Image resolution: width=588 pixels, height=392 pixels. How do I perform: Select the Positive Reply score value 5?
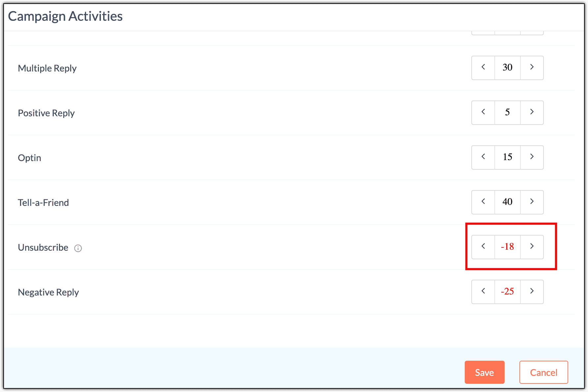tap(507, 112)
